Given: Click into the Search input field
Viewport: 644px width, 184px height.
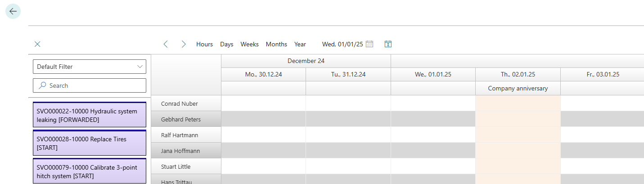Looking at the screenshot, I should click(x=95, y=85).
